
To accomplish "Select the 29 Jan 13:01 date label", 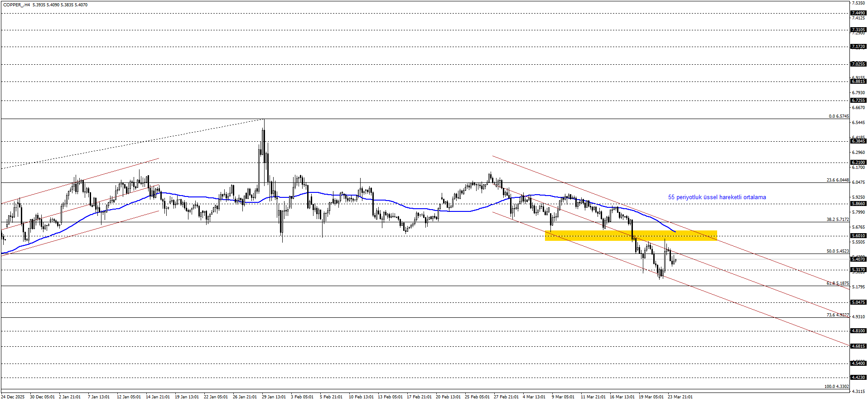I will point(274,397).
